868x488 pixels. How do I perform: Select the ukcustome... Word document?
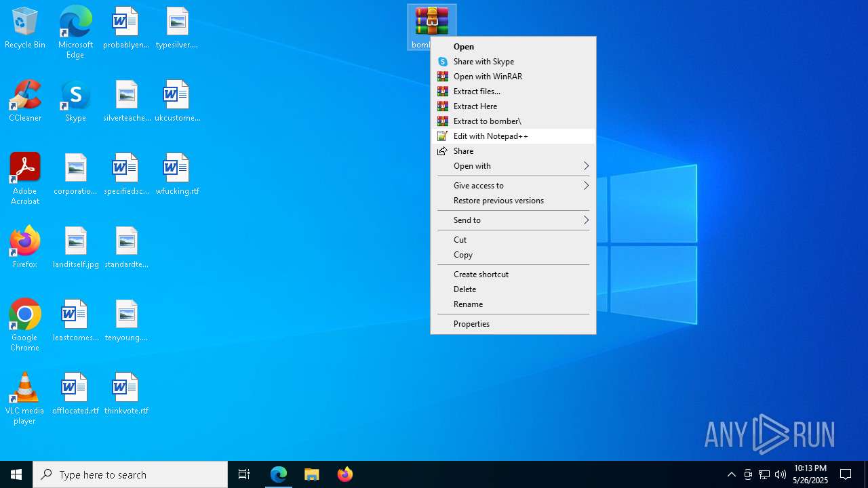click(x=177, y=102)
